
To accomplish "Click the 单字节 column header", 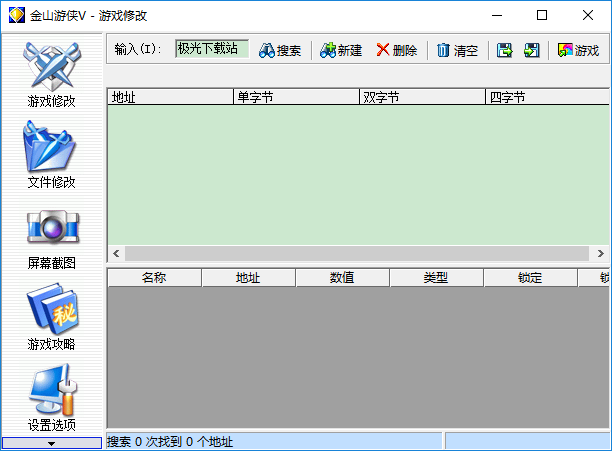I will coord(296,97).
